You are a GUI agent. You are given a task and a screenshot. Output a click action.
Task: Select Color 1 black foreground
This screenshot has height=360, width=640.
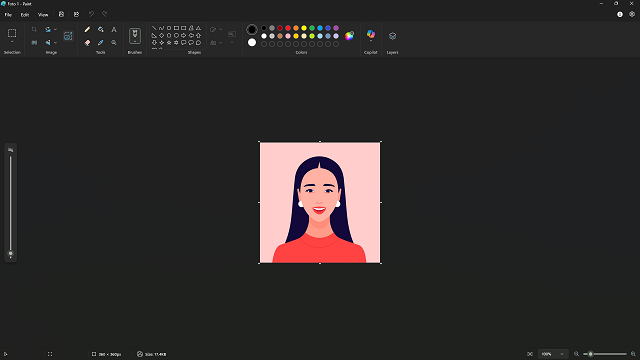(x=252, y=29)
